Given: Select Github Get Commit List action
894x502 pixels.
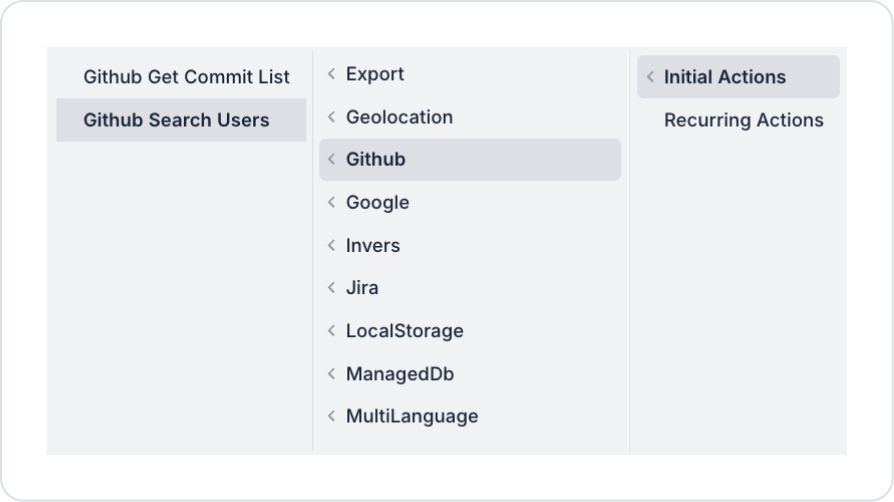Looking at the screenshot, I should click(x=186, y=77).
